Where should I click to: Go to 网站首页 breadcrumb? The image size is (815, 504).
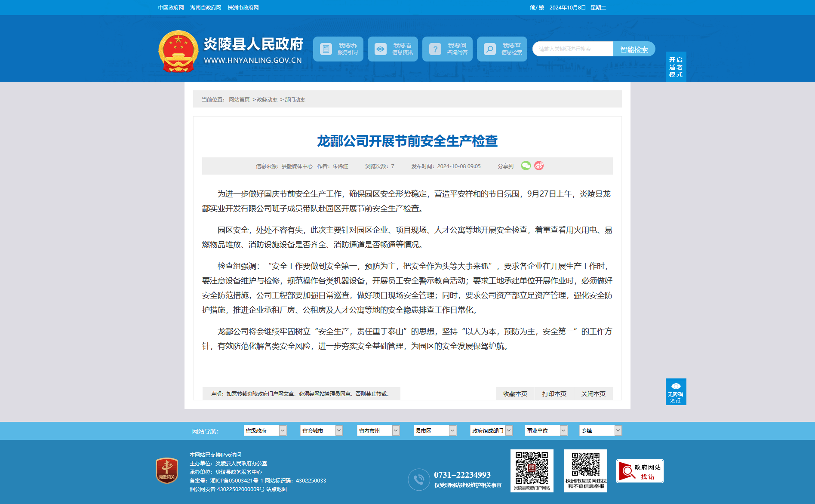[239, 100]
